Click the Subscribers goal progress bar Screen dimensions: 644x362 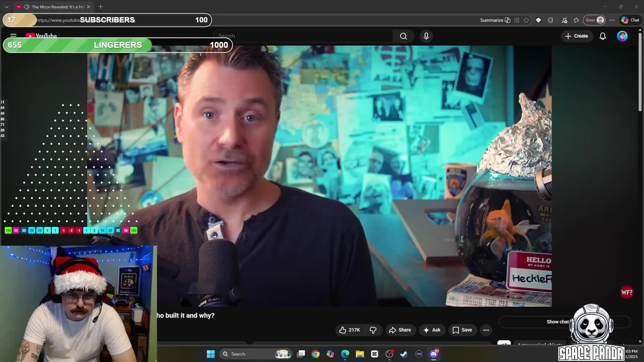point(107,20)
